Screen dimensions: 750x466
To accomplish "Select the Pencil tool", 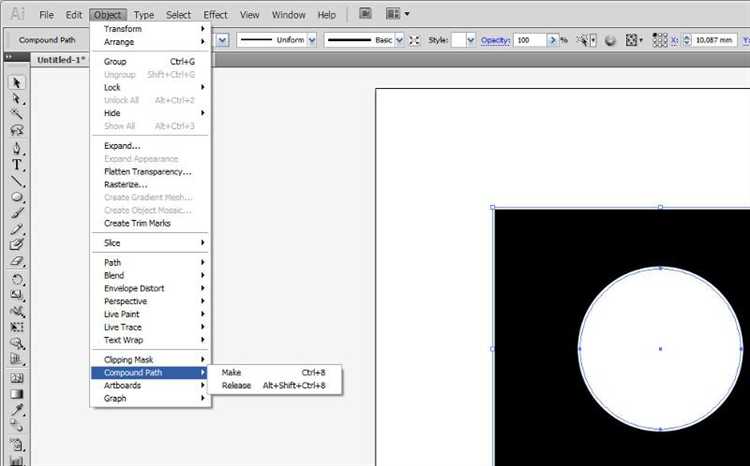I will 16,229.
